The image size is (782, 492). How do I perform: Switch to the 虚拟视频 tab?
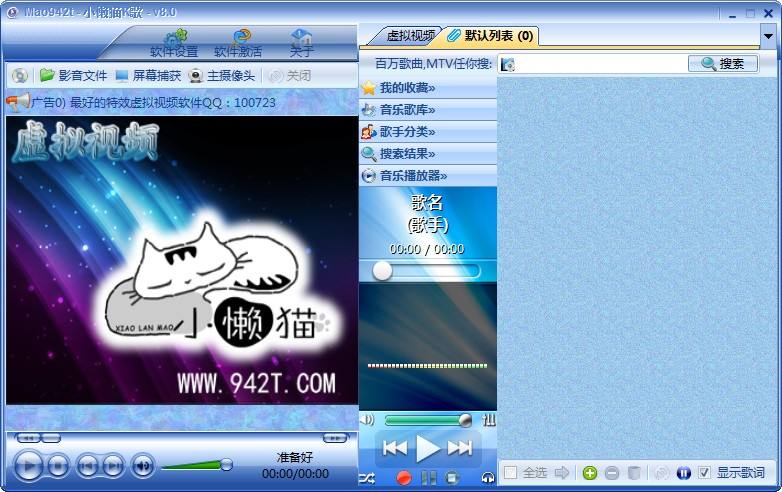tap(410, 35)
